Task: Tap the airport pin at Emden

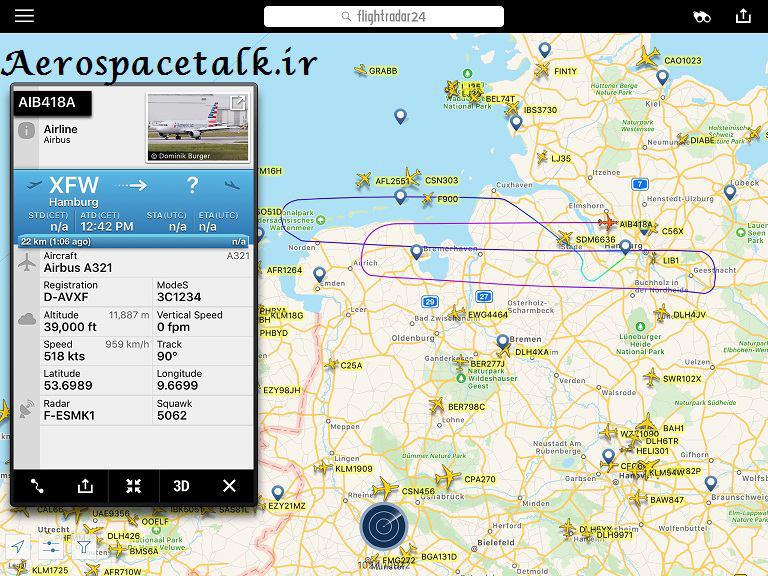Action: click(319, 274)
